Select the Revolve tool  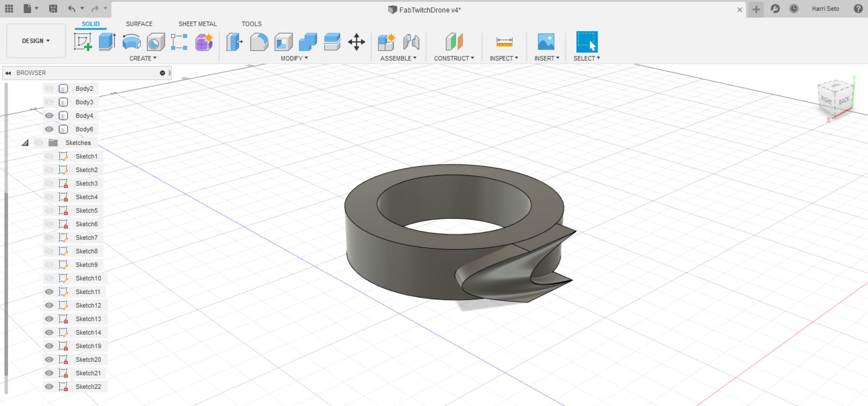132,42
